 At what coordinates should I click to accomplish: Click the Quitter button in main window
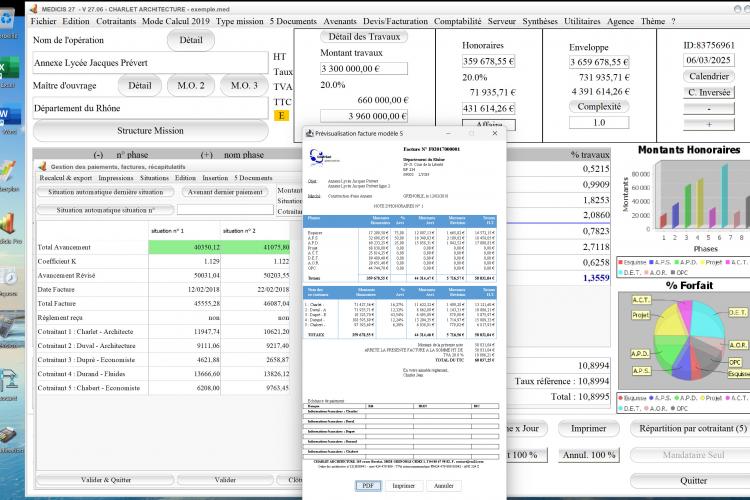coord(693,481)
